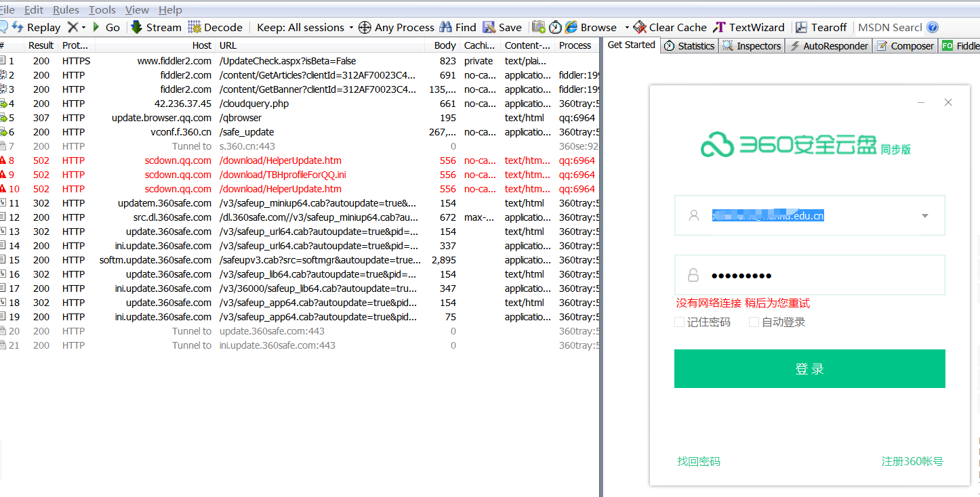Screen dimensions: 980x497
Task: Click the lock icon in password field
Action: [x=693, y=275]
